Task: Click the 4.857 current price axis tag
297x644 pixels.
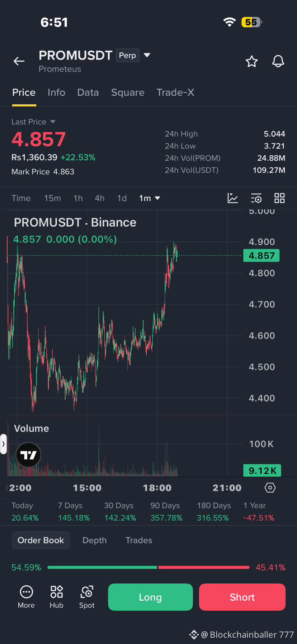Action: pos(261,256)
